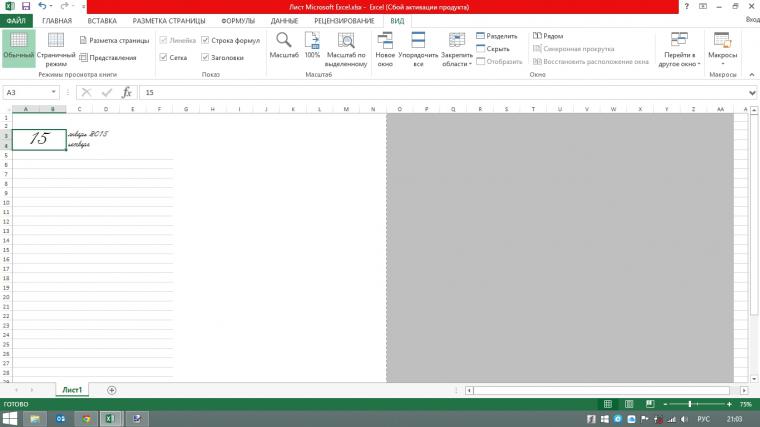The height and width of the screenshot is (427, 760).
Task: Toggle the Сетка gridlines checkbox
Action: pyautogui.click(x=164, y=57)
